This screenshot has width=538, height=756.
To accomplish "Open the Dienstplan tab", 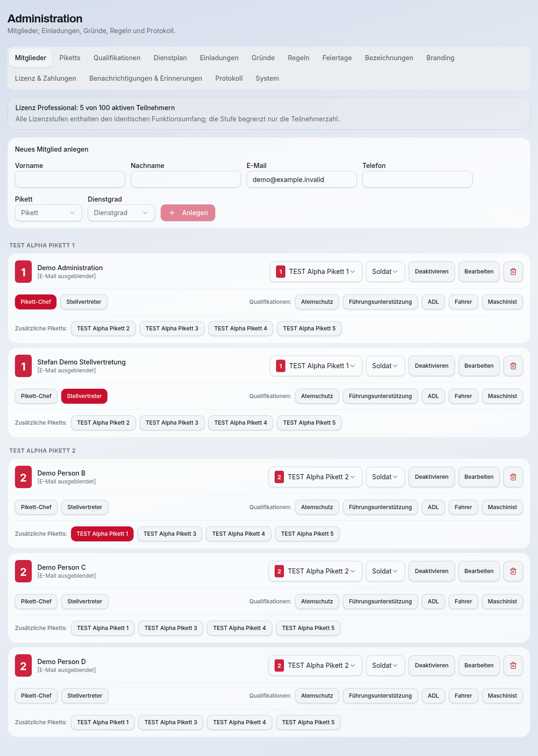I will coord(170,58).
